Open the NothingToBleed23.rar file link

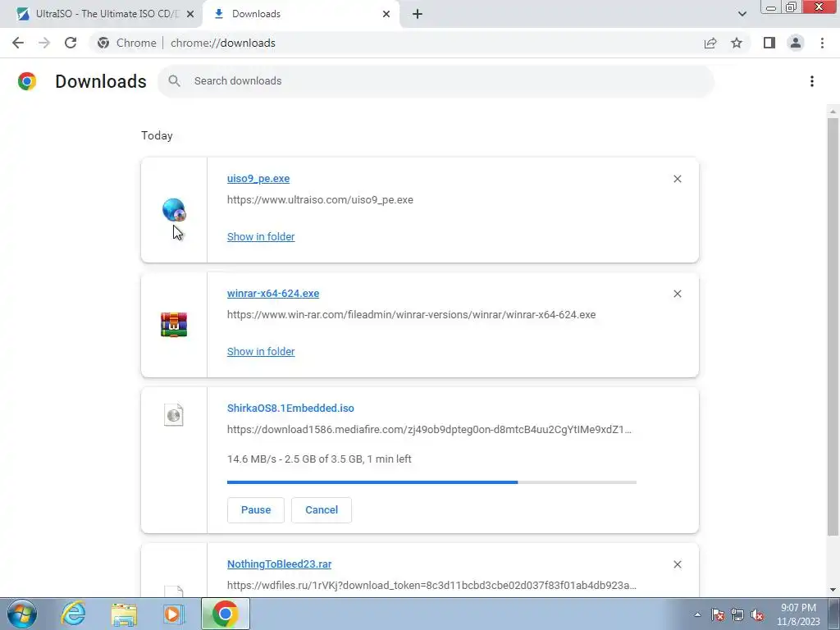tap(279, 564)
